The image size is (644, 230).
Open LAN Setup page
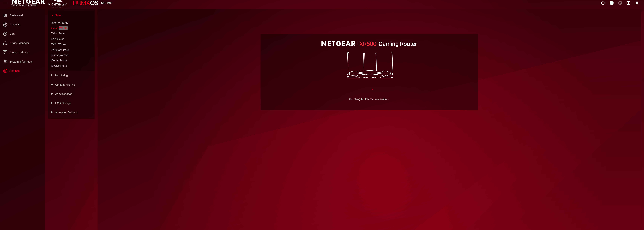pos(58,39)
